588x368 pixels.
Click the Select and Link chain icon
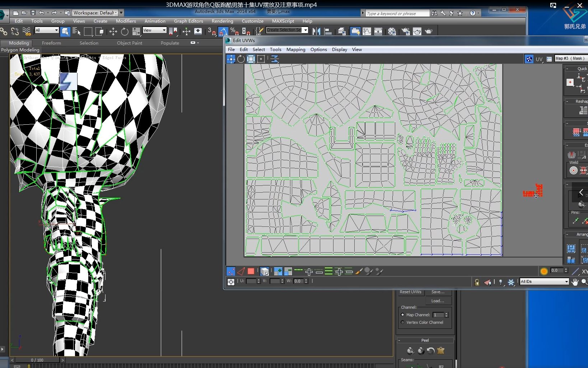(4, 32)
